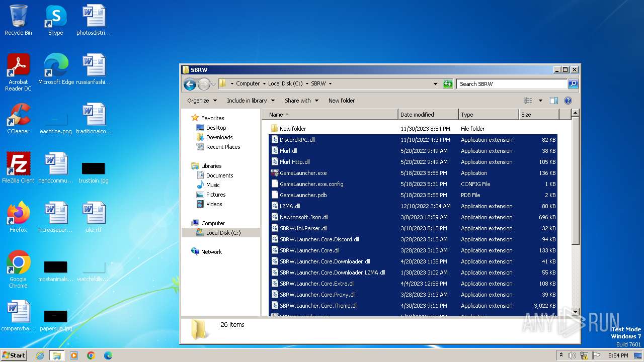This screenshot has height=362, width=644.
Task: Toggle the preview pane button
Action: point(553,101)
